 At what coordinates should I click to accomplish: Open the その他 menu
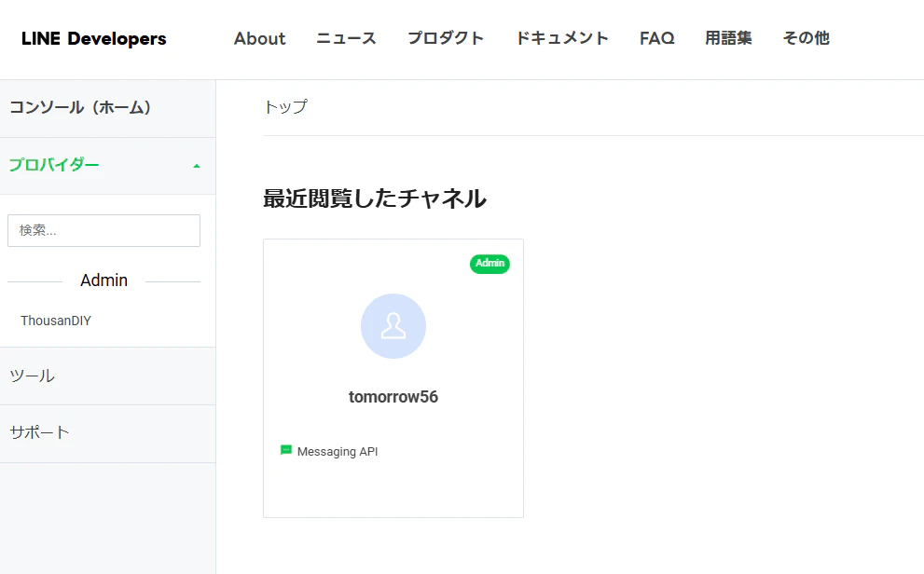pos(806,38)
